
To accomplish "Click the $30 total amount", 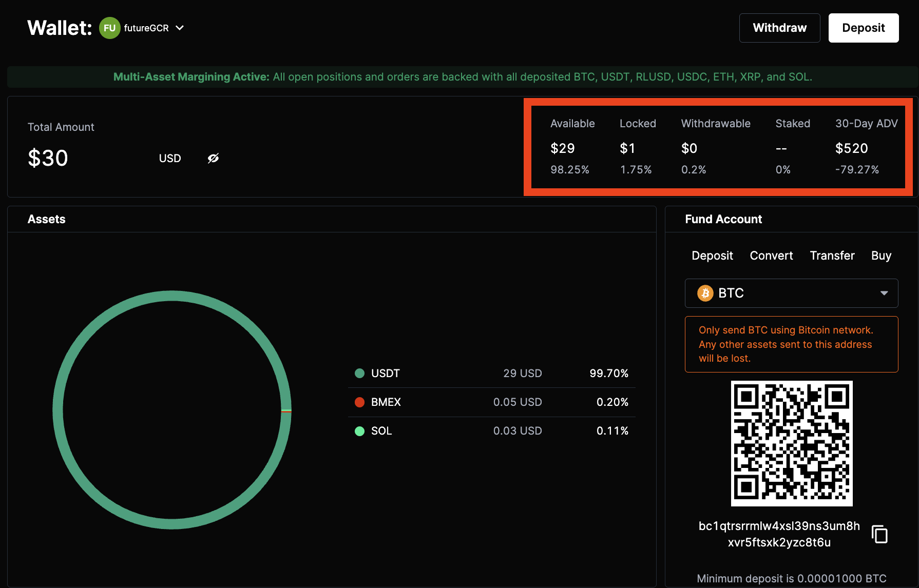I will (48, 158).
